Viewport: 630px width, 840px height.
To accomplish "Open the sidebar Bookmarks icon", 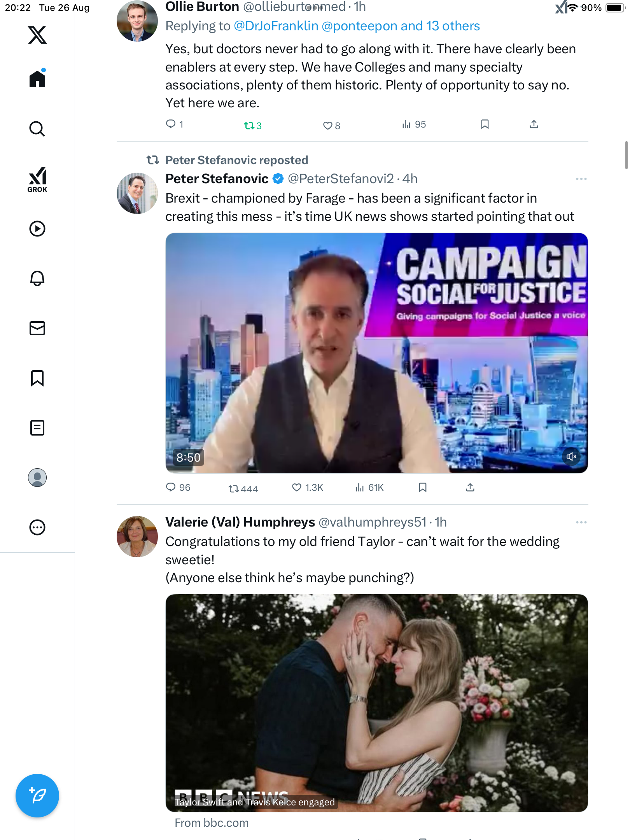I will 37,378.
